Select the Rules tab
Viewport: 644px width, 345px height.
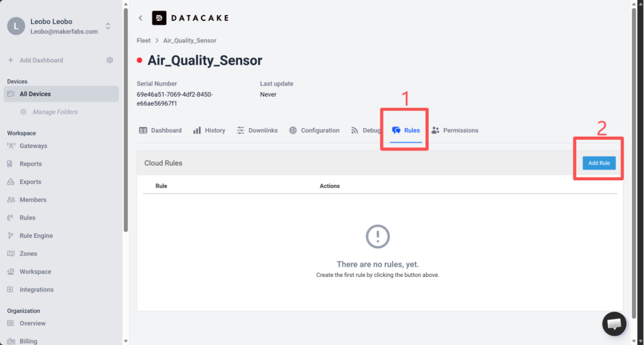pos(406,130)
